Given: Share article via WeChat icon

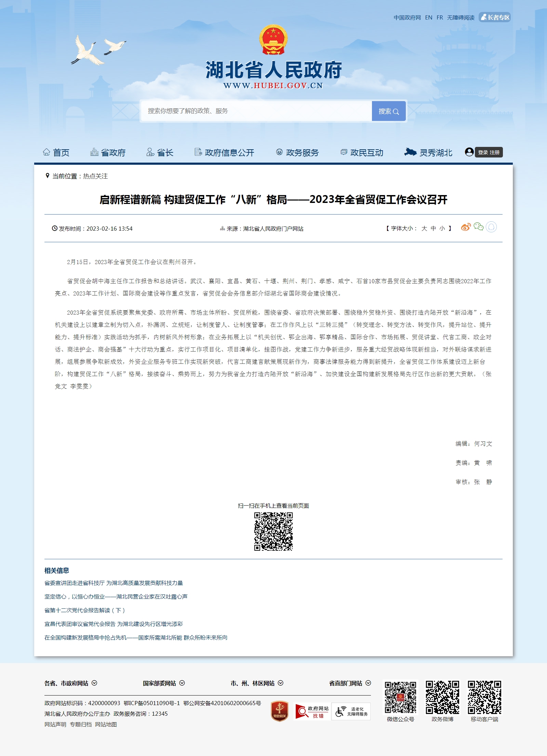Looking at the screenshot, I should coord(478,227).
